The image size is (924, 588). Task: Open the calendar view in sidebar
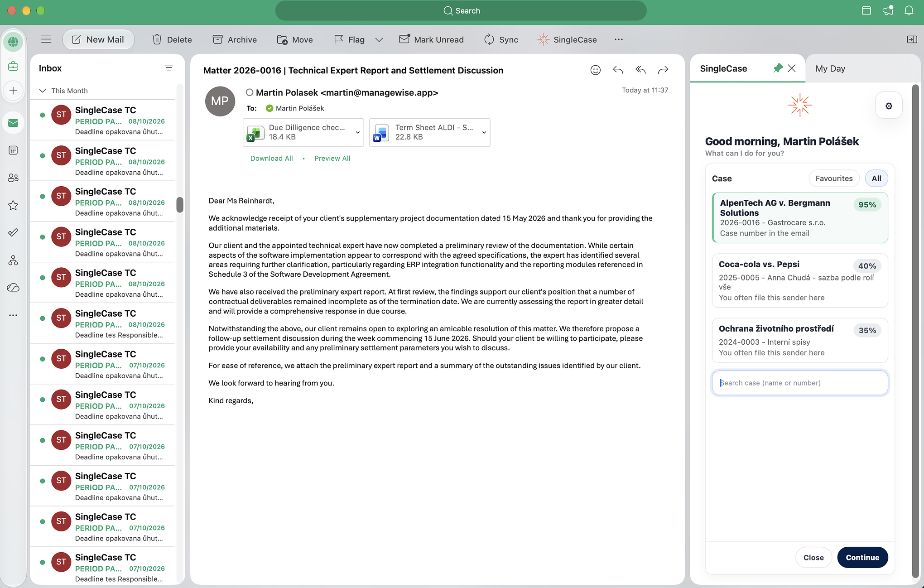(x=13, y=150)
